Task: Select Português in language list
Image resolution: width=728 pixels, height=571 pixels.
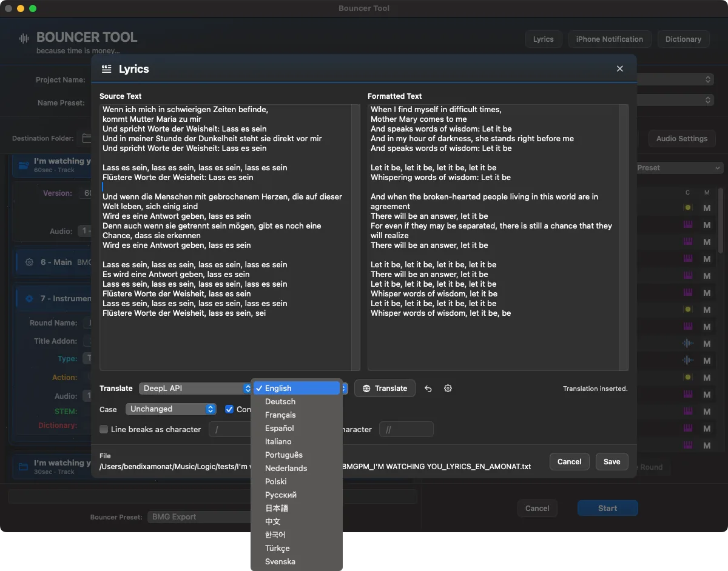Action: (297, 455)
